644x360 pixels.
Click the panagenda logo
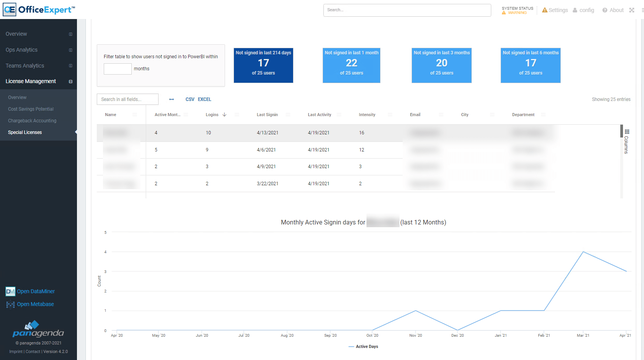[38, 329]
